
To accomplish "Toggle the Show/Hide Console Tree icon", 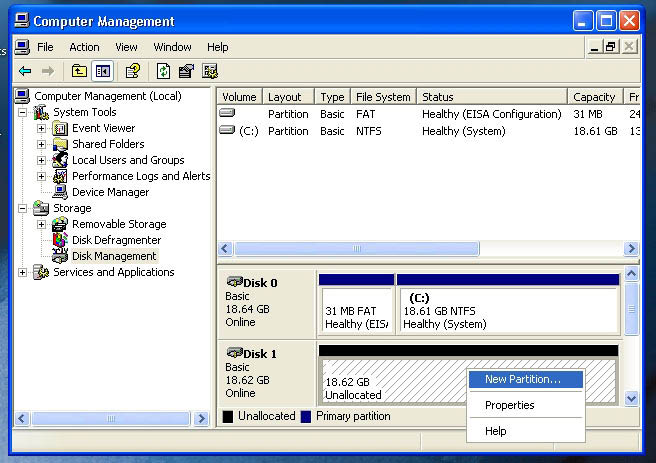I will point(102,71).
